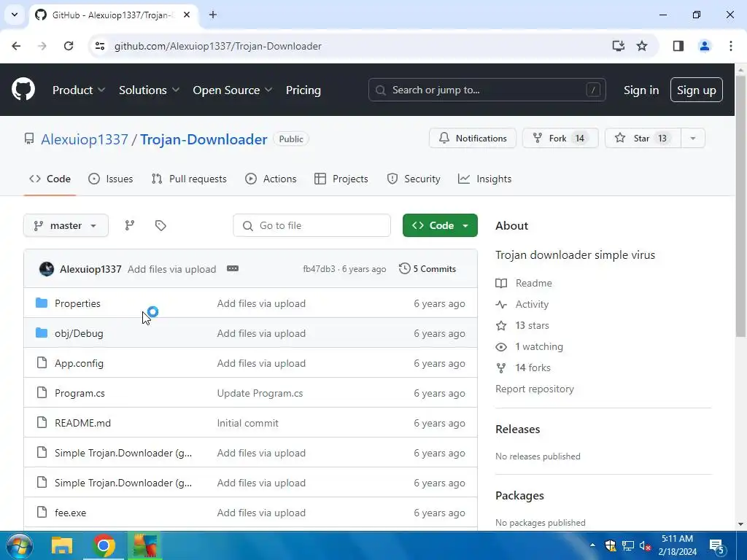The width and height of the screenshot is (747, 560).
Task: Expand the Product menu
Action: [x=79, y=90]
